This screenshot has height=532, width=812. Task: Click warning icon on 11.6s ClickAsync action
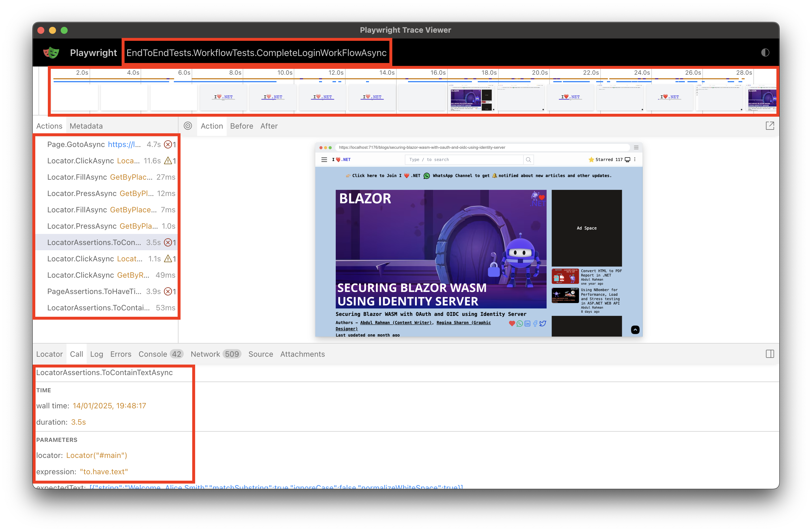[x=168, y=161]
